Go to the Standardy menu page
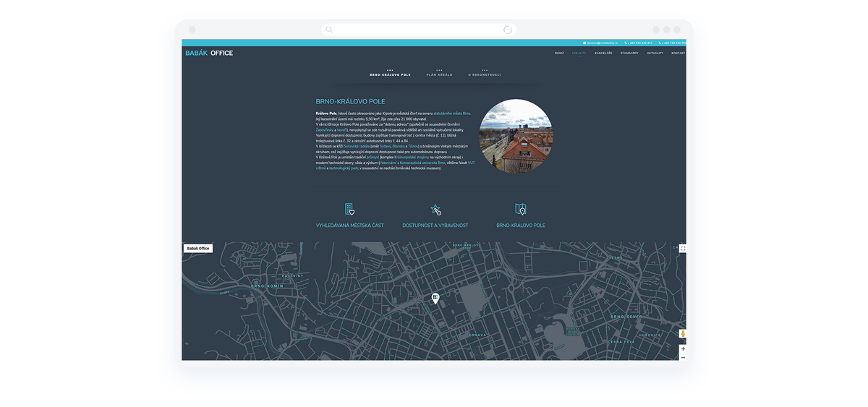 click(629, 53)
